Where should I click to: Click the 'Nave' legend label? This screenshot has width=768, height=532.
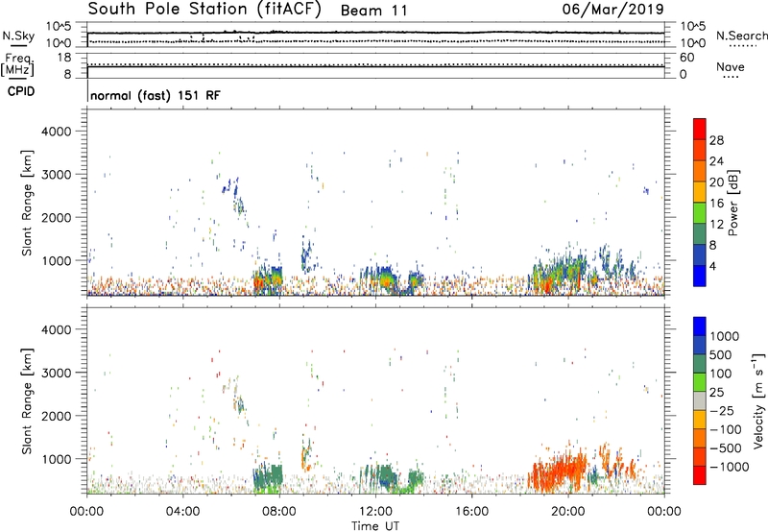tap(731, 67)
